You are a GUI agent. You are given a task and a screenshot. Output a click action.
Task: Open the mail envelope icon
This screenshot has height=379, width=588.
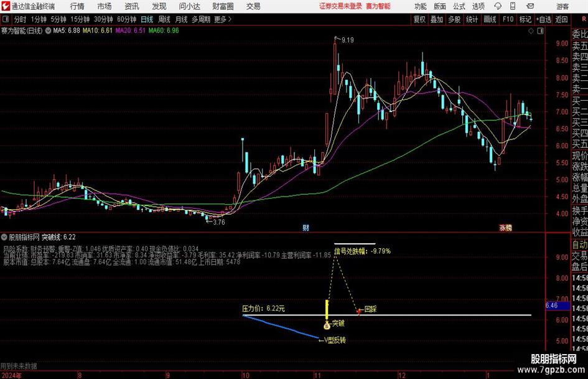(x=530, y=6)
